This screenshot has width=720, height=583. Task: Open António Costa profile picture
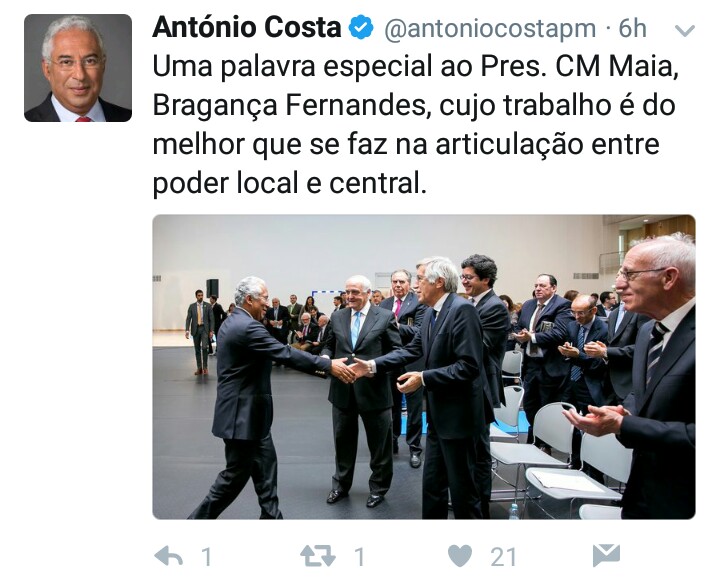pyautogui.click(x=78, y=68)
